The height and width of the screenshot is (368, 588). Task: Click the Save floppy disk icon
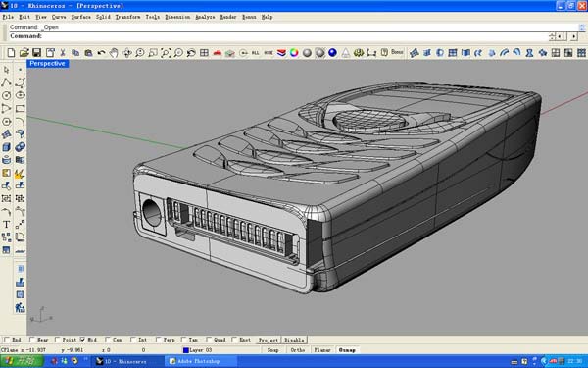[x=36, y=53]
